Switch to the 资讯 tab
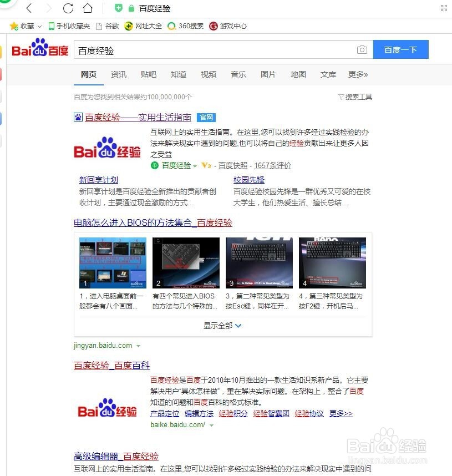This screenshot has width=452, height=476. coord(118,74)
